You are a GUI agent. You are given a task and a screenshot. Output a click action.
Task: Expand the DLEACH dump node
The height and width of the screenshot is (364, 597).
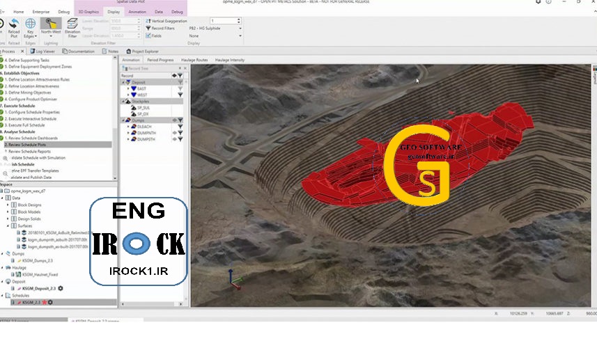[128, 126]
